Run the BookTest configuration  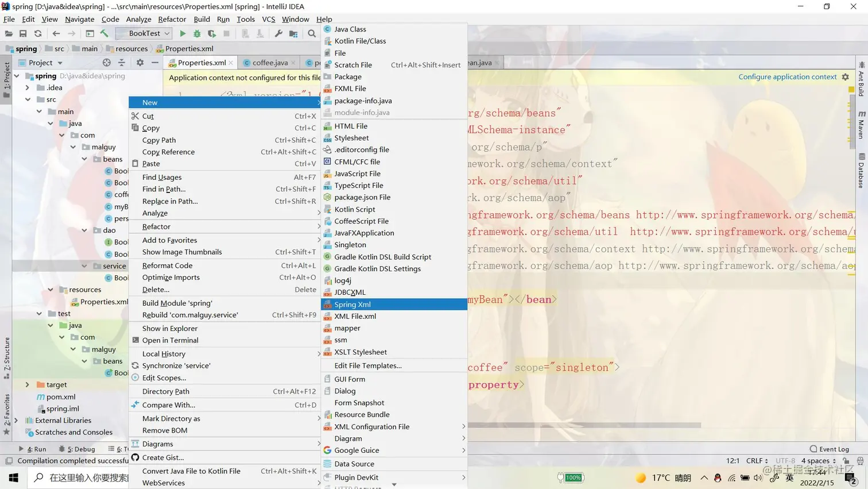[x=183, y=33]
